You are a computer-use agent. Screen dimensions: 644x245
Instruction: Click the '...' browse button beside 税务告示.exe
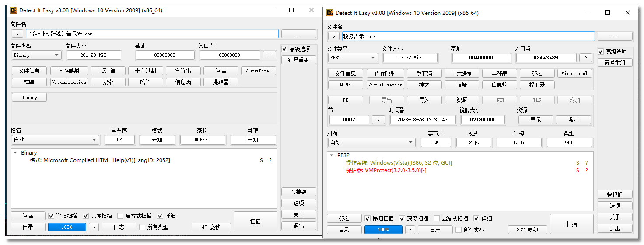(615, 36)
